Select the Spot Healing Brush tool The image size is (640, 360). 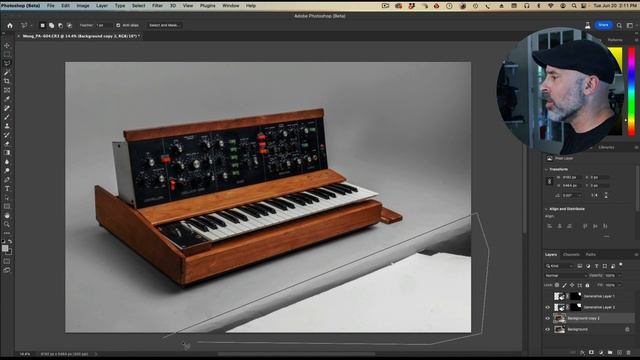(7, 108)
